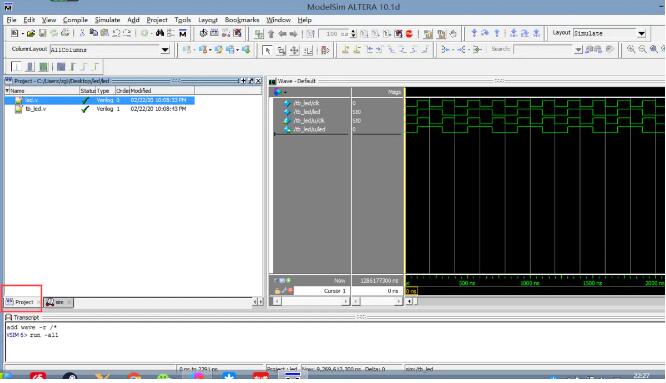Click the red Break simulation icon
Viewport: 666px width, 383px height.
(x=409, y=34)
